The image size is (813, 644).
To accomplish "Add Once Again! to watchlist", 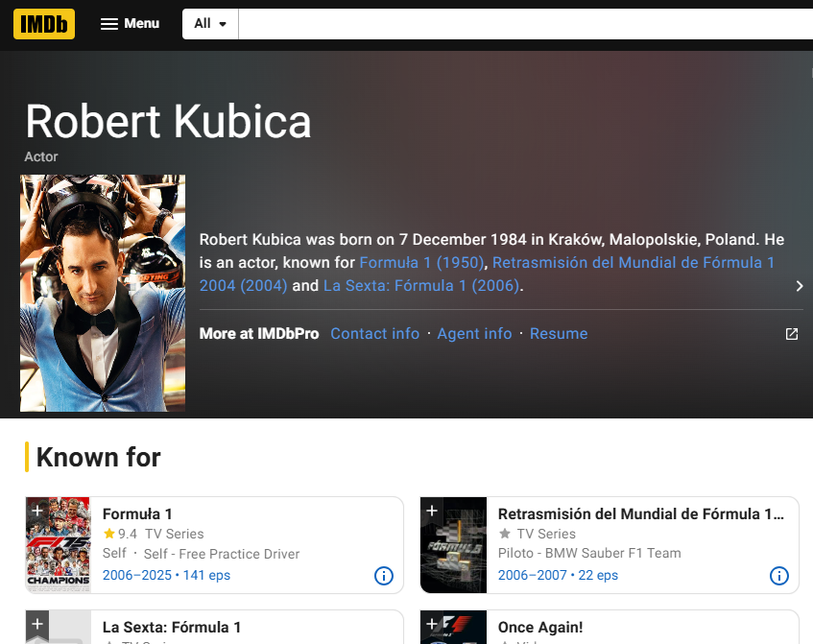I will (432, 624).
